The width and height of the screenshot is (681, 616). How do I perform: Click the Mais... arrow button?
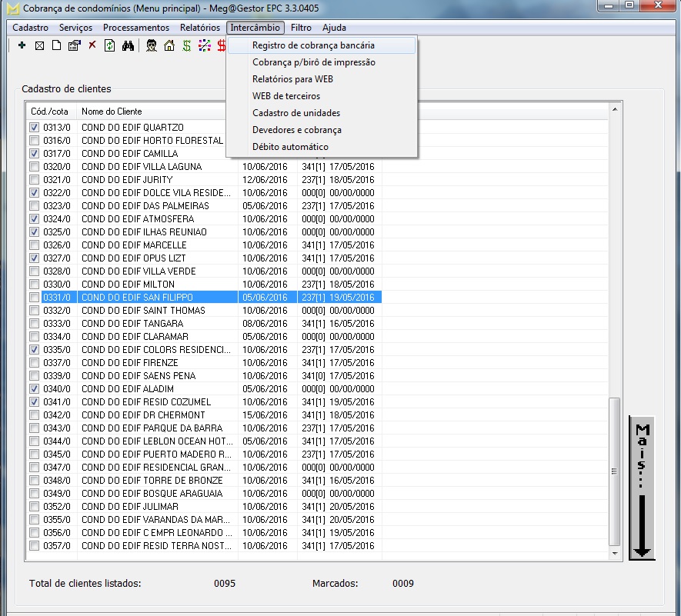643,488
